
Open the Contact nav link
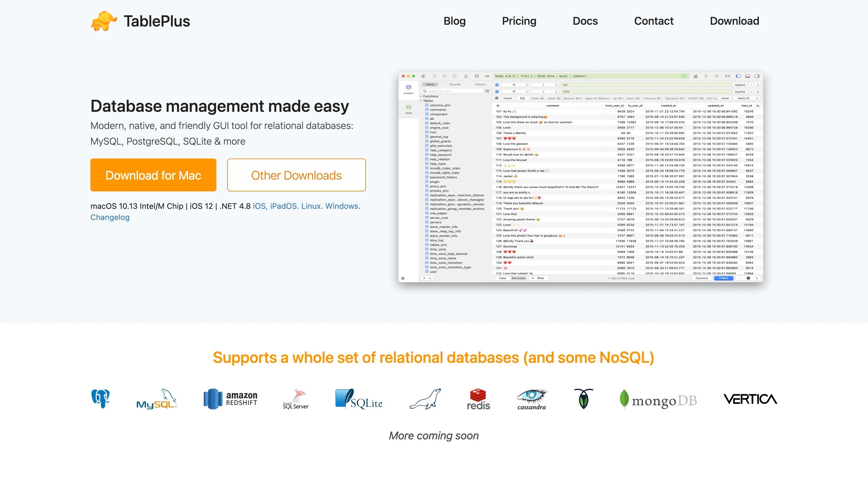[654, 21]
